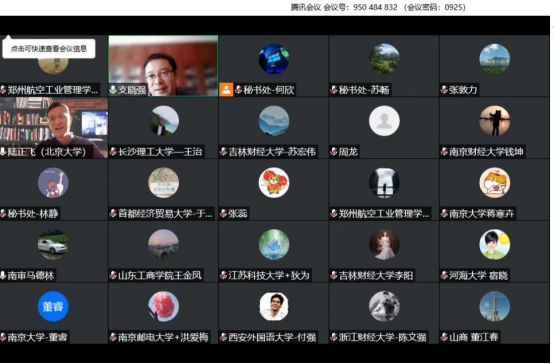Click 支晓强's green active microphone icon
Screen dimensions: 554x364
pos(113,90)
